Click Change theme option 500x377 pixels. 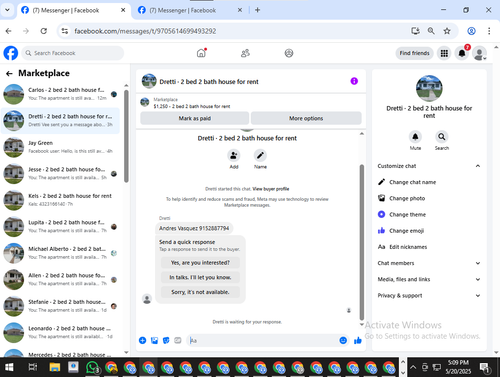point(407,215)
